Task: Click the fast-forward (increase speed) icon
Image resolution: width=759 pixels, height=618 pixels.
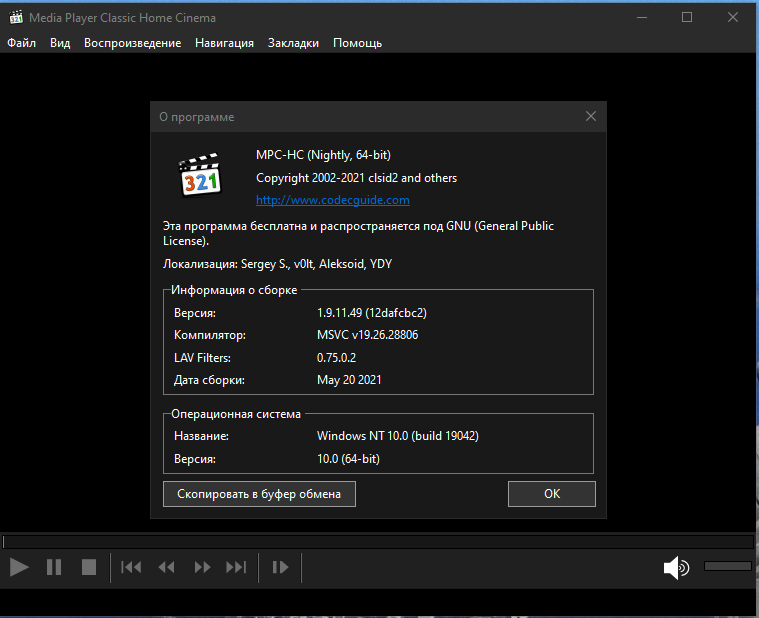Action: [x=202, y=567]
